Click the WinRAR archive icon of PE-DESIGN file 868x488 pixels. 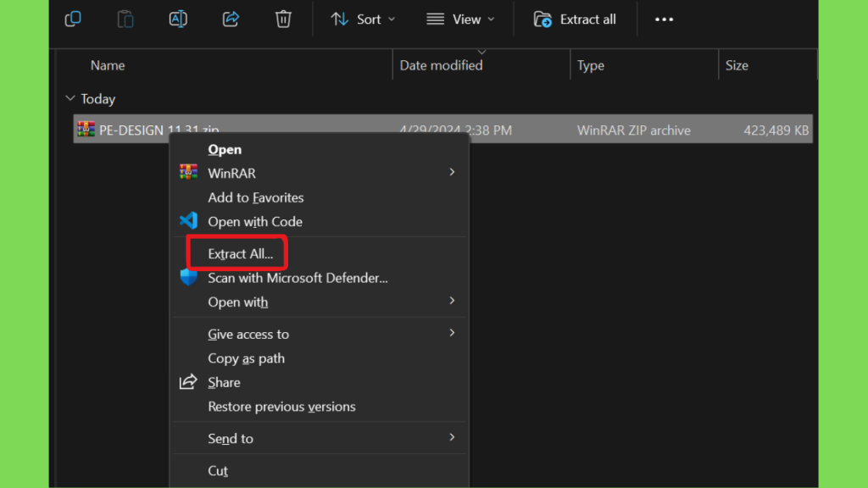click(x=86, y=130)
